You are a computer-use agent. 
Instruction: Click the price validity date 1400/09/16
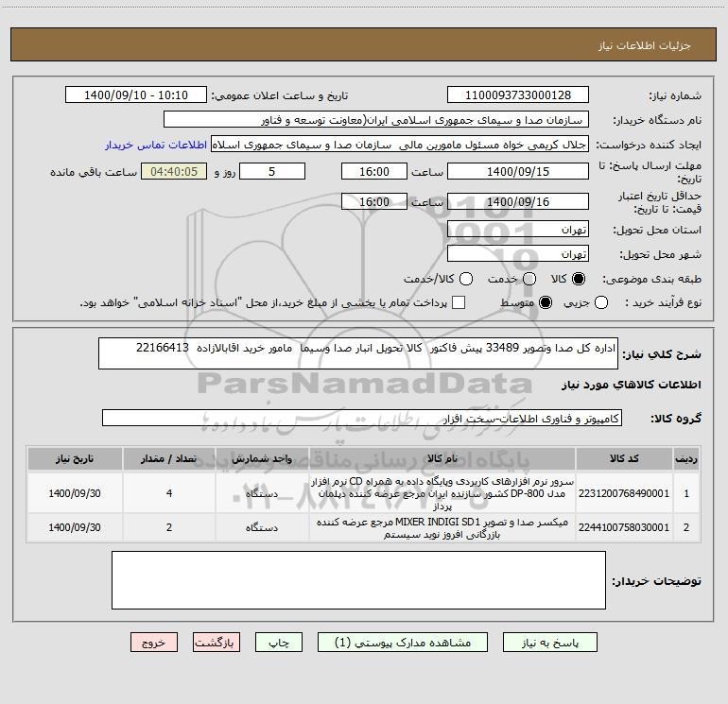click(518, 201)
